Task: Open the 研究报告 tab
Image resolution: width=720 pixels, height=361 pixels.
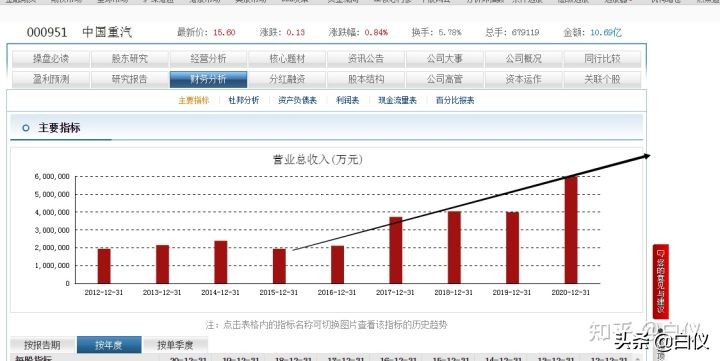Action: [130, 79]
